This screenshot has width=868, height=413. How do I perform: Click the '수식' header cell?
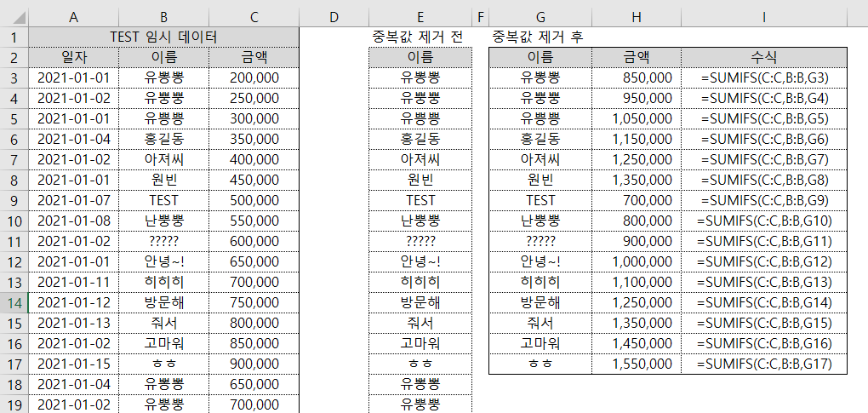click(x=764, y=57)
